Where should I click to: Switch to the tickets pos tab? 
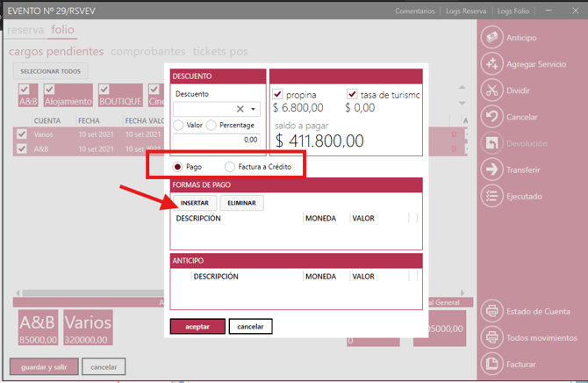(x=221, y=52)
